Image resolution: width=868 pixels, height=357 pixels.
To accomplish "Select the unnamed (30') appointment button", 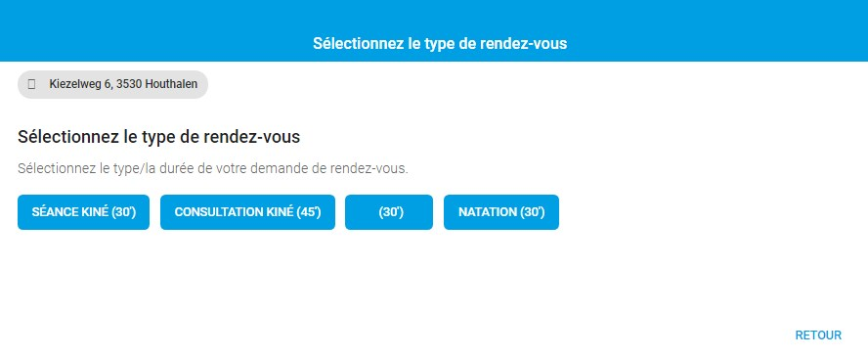I will pyautogui.click(x=389, y=212).
